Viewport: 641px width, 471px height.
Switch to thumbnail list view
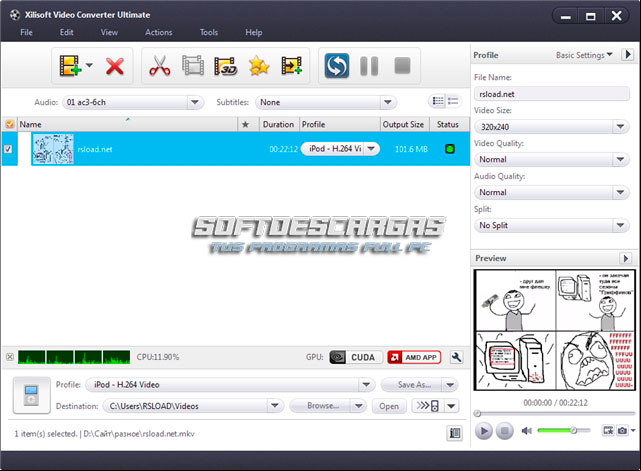(438, 101)
